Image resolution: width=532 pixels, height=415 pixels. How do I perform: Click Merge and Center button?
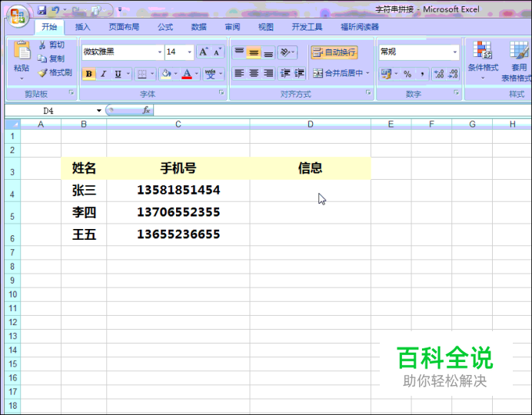click(x=337, y=73)
